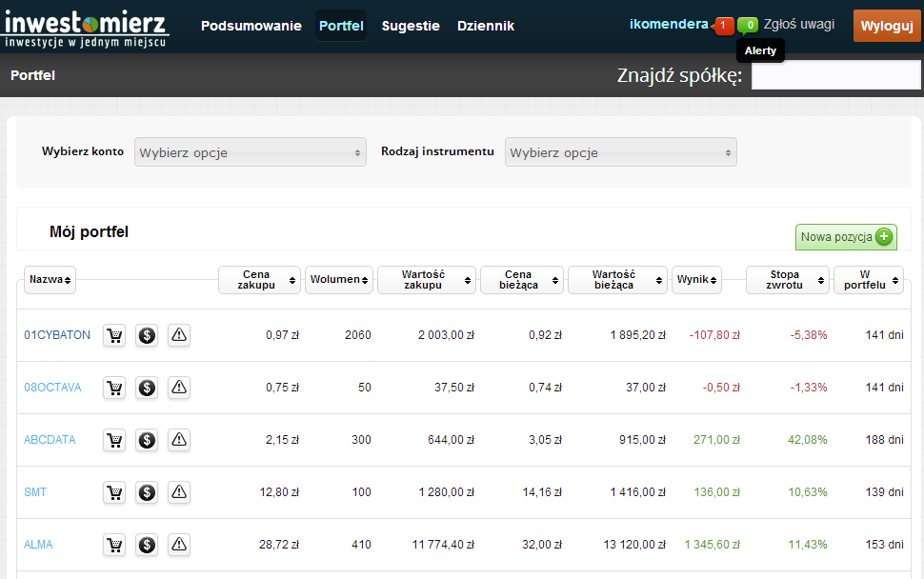924x579 pixels.
Task: Select the dollar icon in the 08OCTAVA row
Action: click(x=147, y=388)
